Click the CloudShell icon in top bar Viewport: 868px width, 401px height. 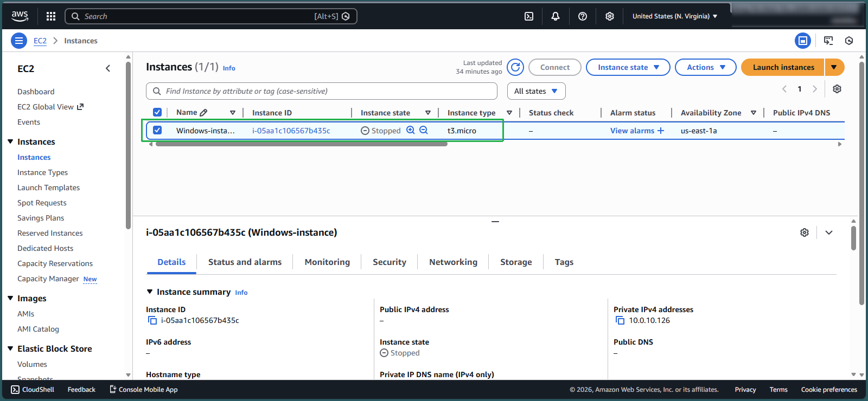coord(529,16)
